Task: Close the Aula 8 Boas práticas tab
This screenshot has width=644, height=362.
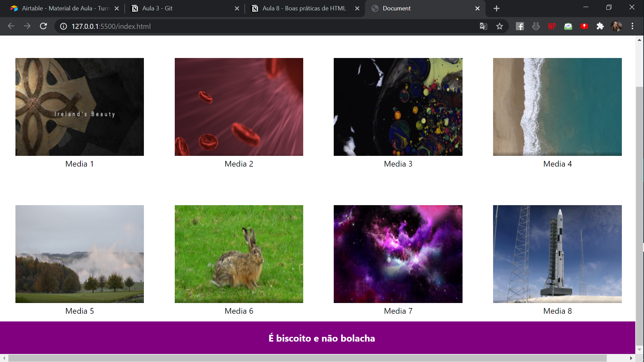Action: coord(357,8)
